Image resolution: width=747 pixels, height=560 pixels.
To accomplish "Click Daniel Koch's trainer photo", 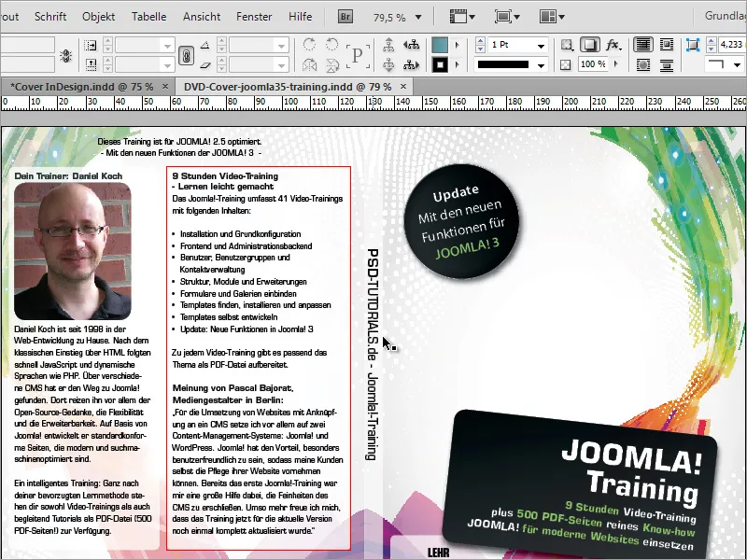I will (73, 251).
